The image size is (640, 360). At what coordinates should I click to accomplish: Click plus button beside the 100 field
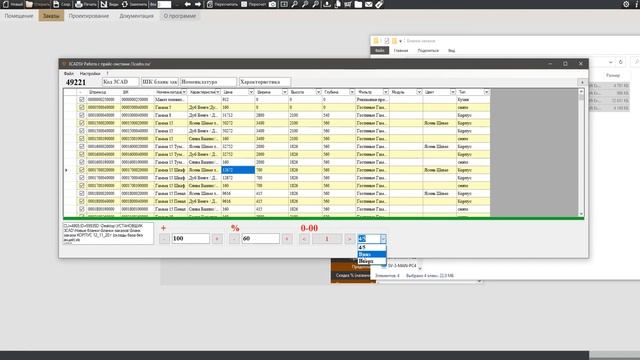coord(217,239)
